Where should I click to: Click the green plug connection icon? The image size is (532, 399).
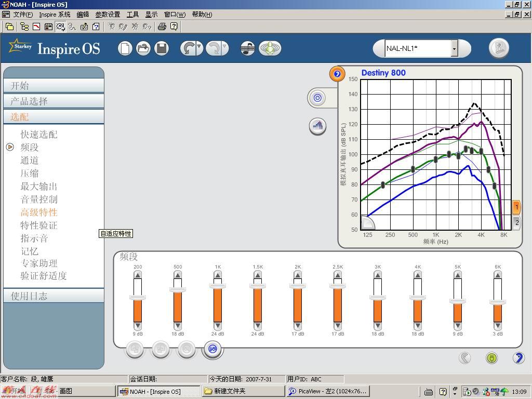point(491,357)
